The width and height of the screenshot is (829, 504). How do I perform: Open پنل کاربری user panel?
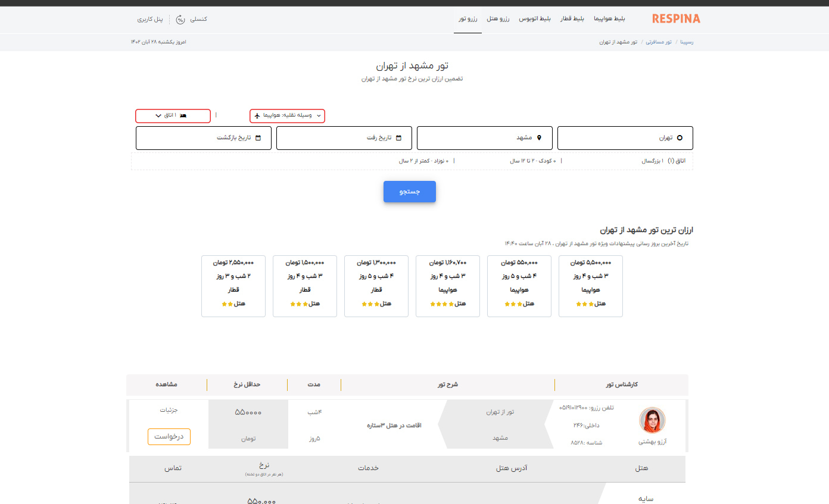pos(149,19)
